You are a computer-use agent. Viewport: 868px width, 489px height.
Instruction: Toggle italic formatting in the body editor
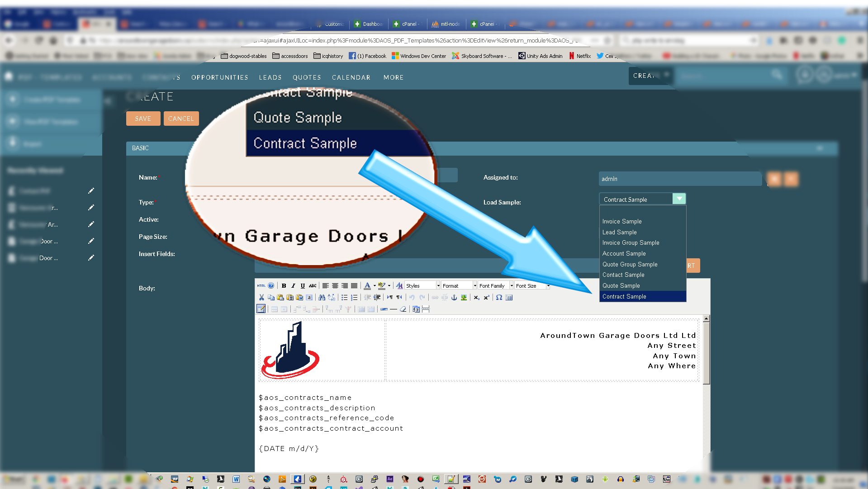(293, 286)
